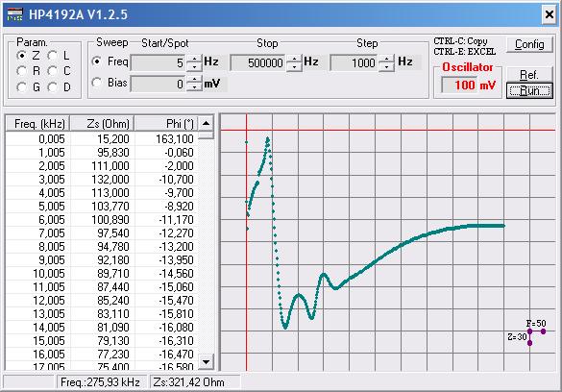Image resolution: width=562 pixels, height=392 pixels.
Task: Click the Stop frequency input field
Action: [258, 63]
